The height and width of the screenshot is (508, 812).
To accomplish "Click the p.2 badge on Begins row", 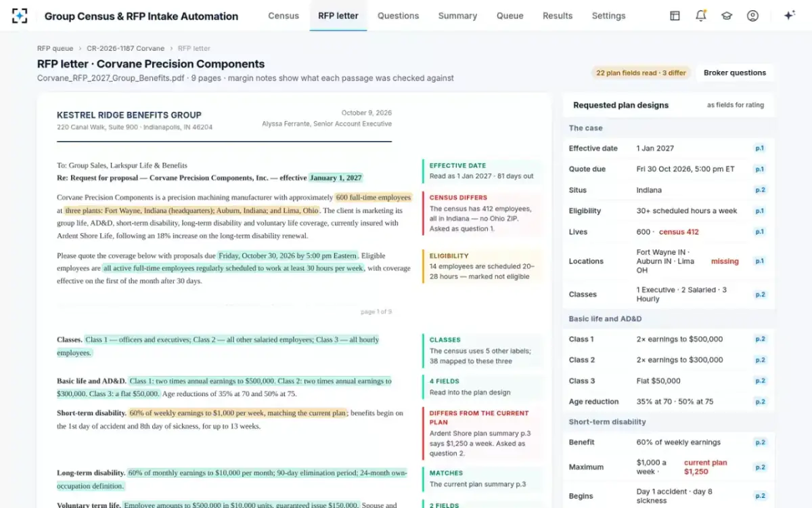I will (760, 496).
